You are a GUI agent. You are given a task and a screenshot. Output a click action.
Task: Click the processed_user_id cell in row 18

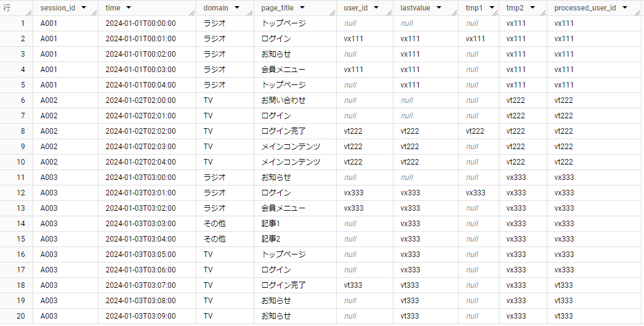(564, 285)
